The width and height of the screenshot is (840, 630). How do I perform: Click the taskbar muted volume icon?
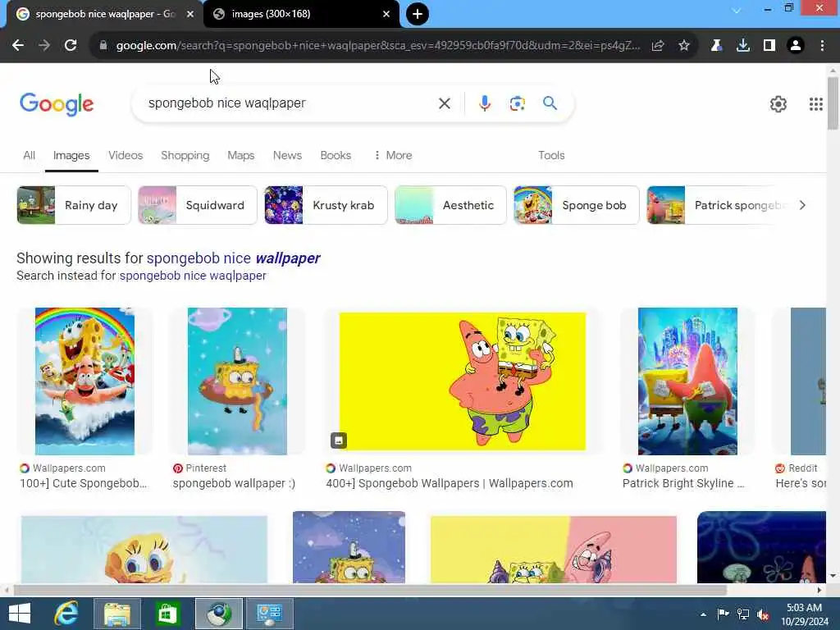[x=764, y=614]
